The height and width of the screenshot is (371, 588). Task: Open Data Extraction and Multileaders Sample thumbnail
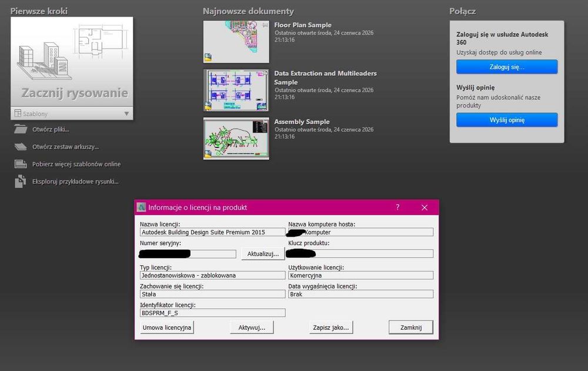(236, 90)
